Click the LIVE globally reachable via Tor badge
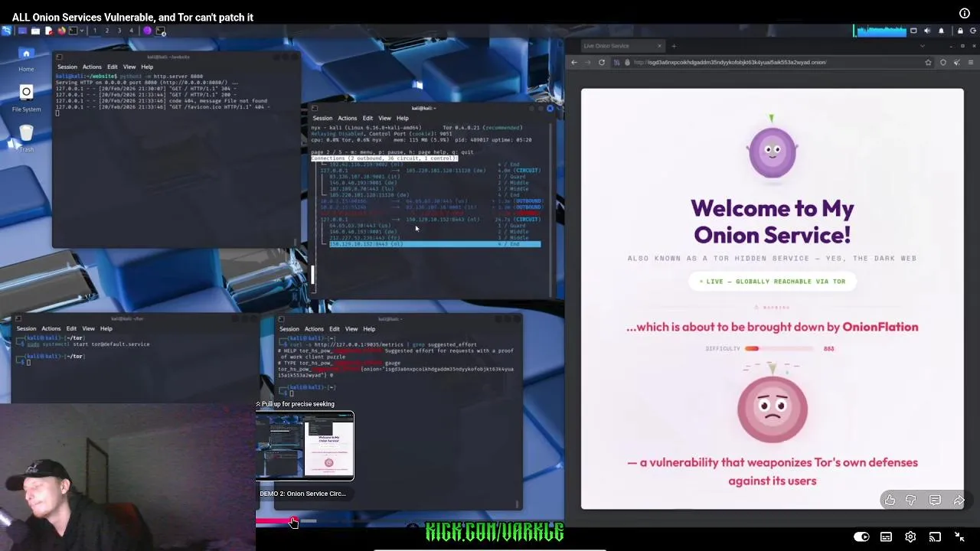This screenshot has height=551, width=980. click(x=772, y=281)
